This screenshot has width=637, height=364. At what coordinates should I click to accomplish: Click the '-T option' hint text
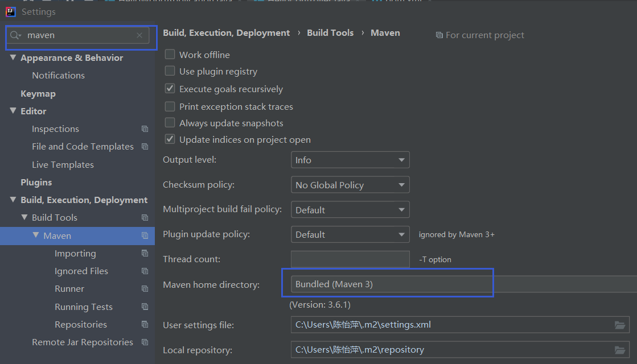[435, 260]
